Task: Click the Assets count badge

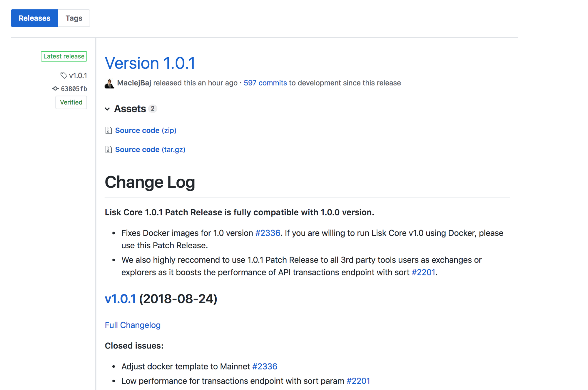Action: pos(152,109)
